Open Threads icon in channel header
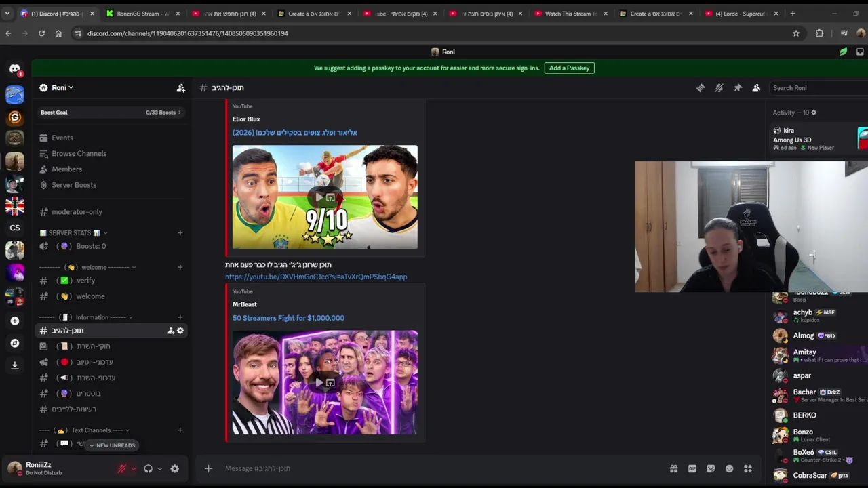This screenshot has height=488, width=868. click(701, 88)
